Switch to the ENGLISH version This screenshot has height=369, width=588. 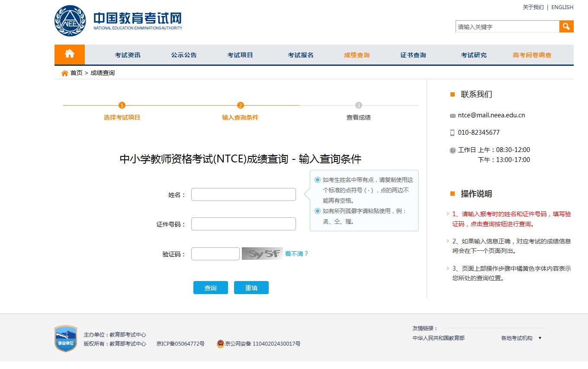tap(562, 7)
